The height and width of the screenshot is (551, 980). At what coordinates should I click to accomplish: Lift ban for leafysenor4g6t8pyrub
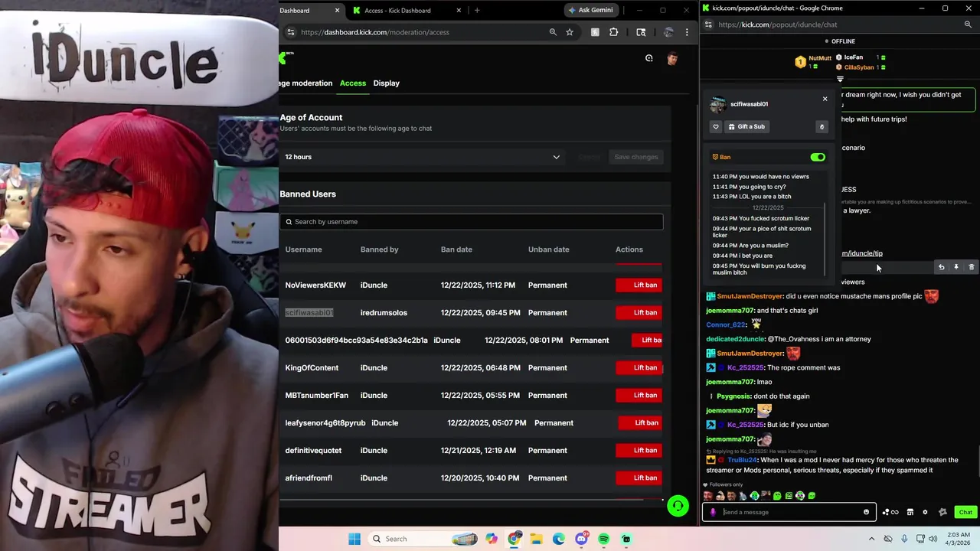coord(641,422)
